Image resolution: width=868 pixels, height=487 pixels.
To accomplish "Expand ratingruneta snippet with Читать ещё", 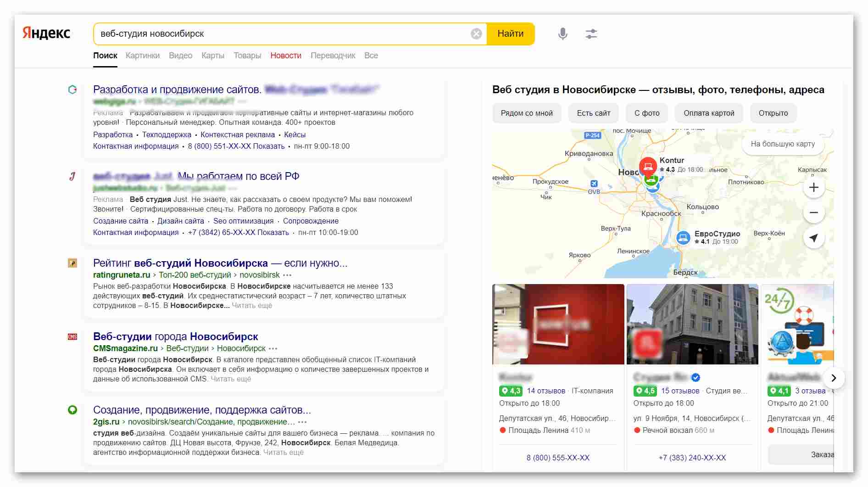I will (252, 305).
